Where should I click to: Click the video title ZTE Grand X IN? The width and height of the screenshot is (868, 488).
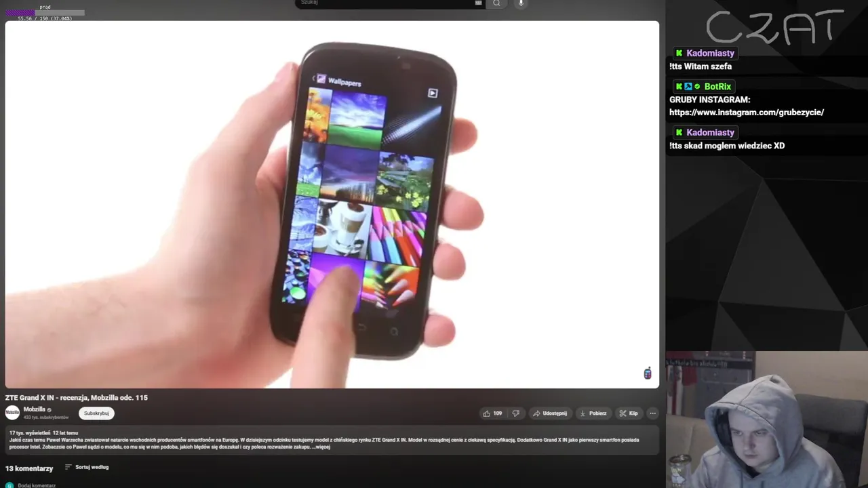click(76, 398)
